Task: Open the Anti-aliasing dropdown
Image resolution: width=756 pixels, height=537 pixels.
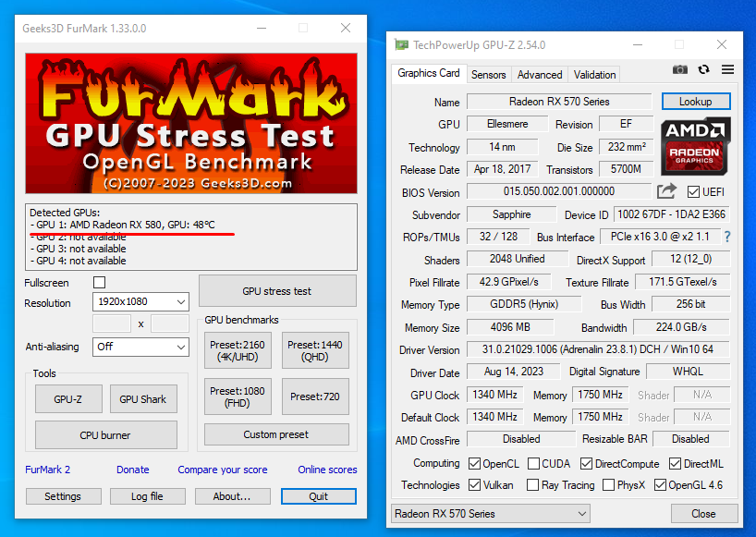Action: (x=140, y=347)
